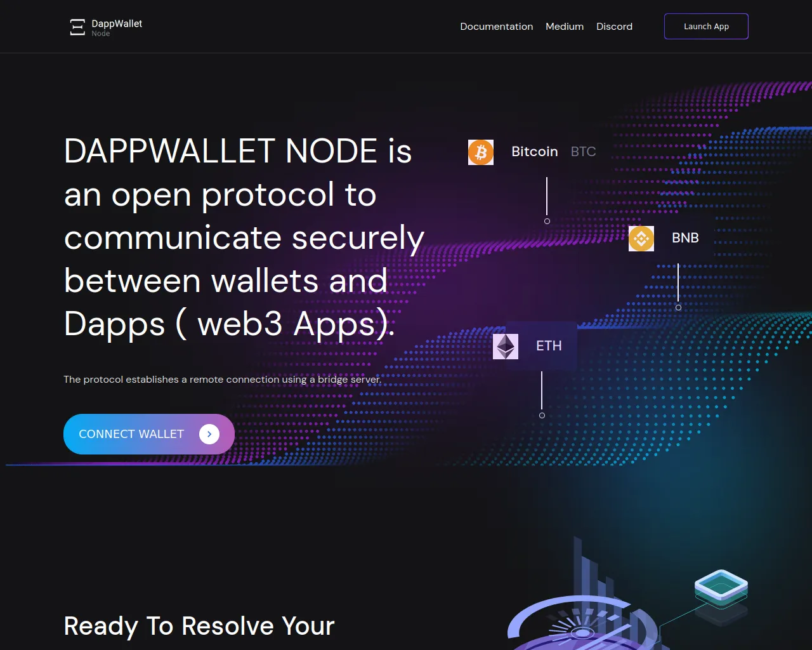
Task: Click the DappWallet brand name text
Action: coord(117,23)
